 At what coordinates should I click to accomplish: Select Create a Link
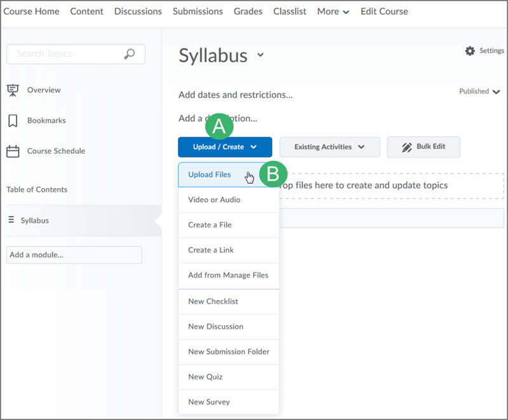point(229,250)
